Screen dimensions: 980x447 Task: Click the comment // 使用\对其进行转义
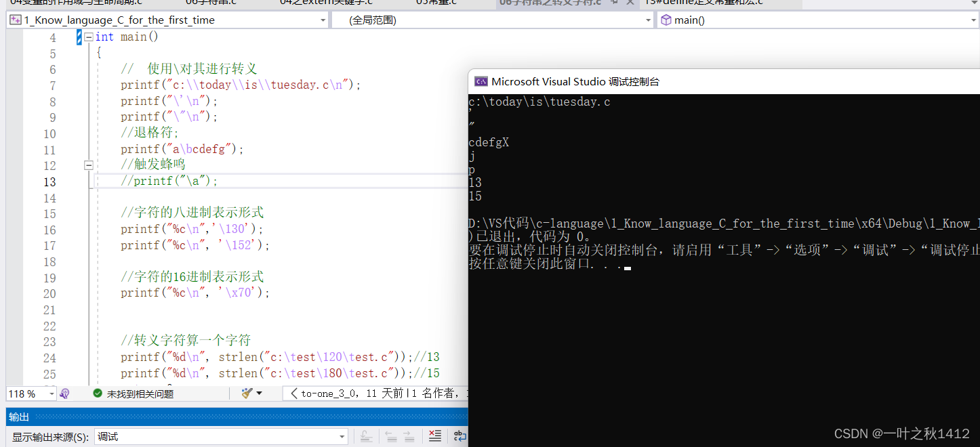189,69
